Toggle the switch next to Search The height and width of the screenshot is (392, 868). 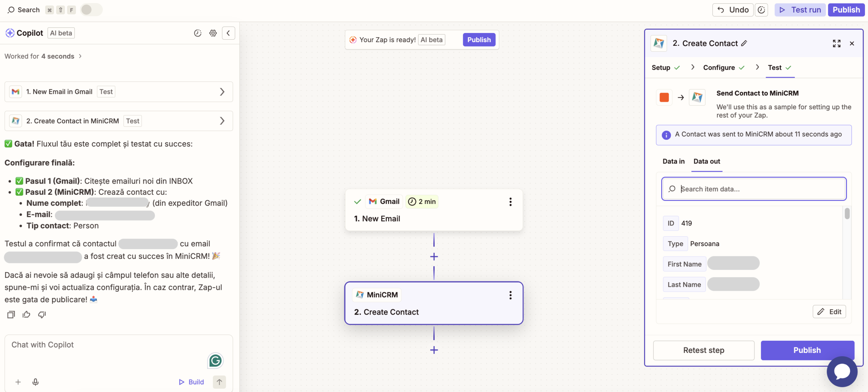[x=91, y=10]
